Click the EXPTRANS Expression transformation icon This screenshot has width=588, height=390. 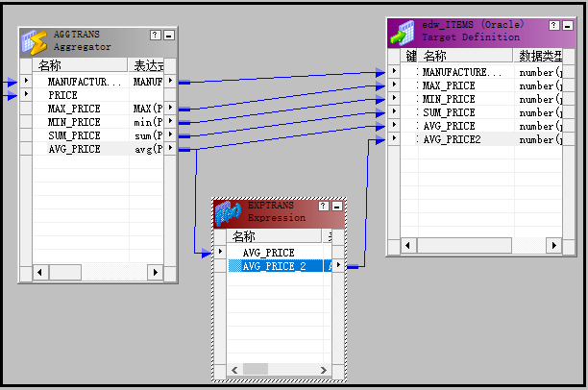228,213
